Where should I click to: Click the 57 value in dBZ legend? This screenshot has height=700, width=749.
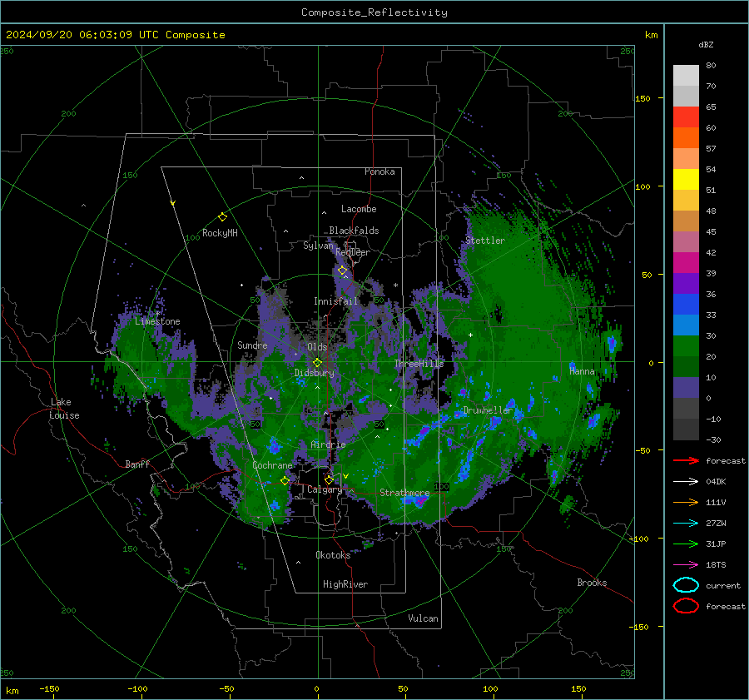[x=711, y=149]
